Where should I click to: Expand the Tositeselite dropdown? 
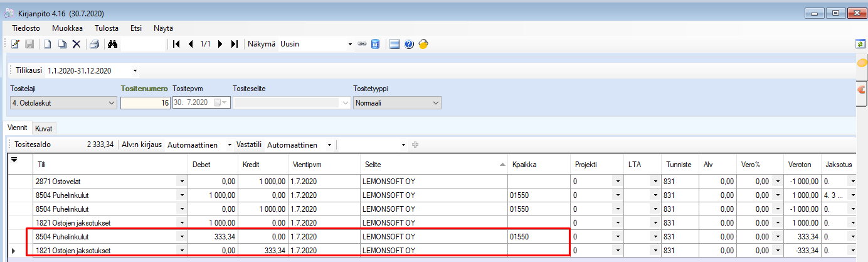pos(344,102)
